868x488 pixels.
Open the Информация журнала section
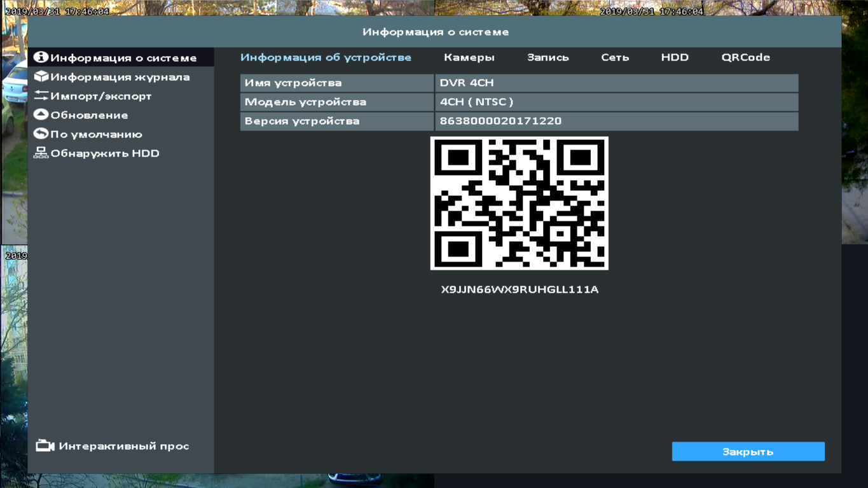(x=121, y=77)
